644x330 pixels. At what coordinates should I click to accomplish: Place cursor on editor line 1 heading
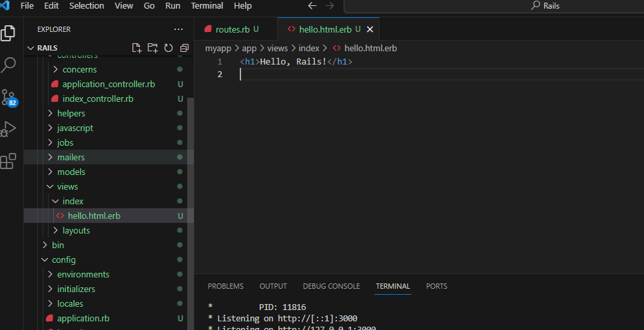pyautogui.click(x=296, y=62)
